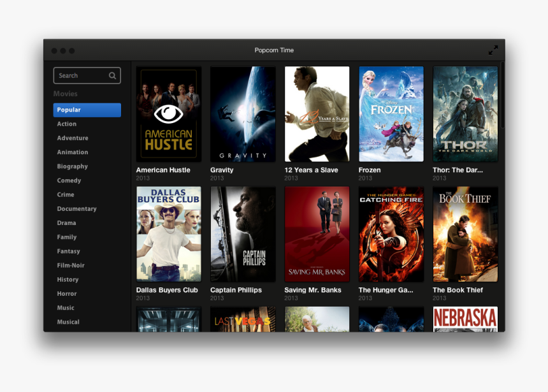Click the '12 Years a Slave' title text
The width and height of the screenshot is (548, 392).
[311, 170]
